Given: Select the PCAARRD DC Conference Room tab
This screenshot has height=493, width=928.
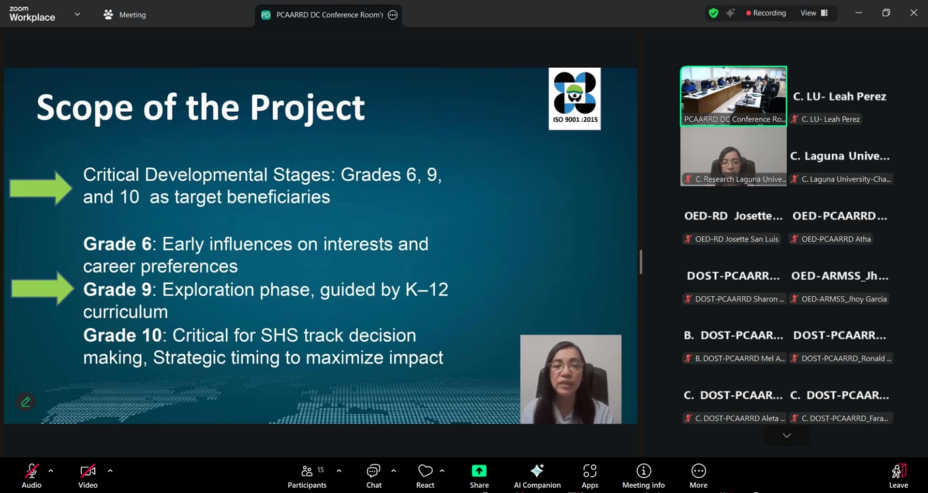Looking at the screenshot, I should pos(321,15).
